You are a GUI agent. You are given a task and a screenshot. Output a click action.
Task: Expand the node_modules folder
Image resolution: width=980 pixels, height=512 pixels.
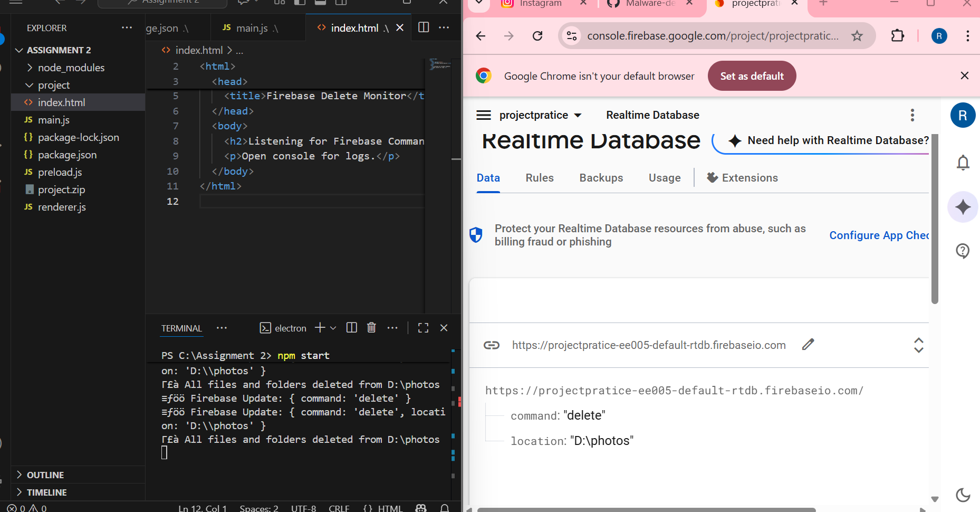(30, 68)
